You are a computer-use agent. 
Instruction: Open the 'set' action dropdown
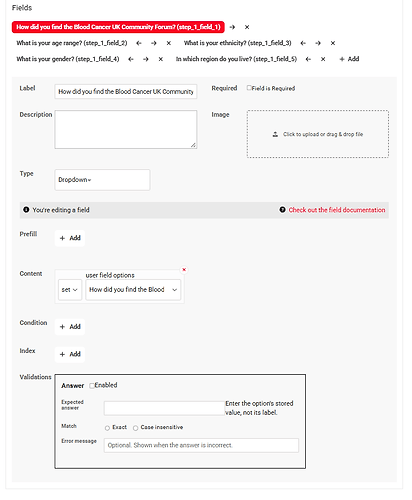pos(70,290)
